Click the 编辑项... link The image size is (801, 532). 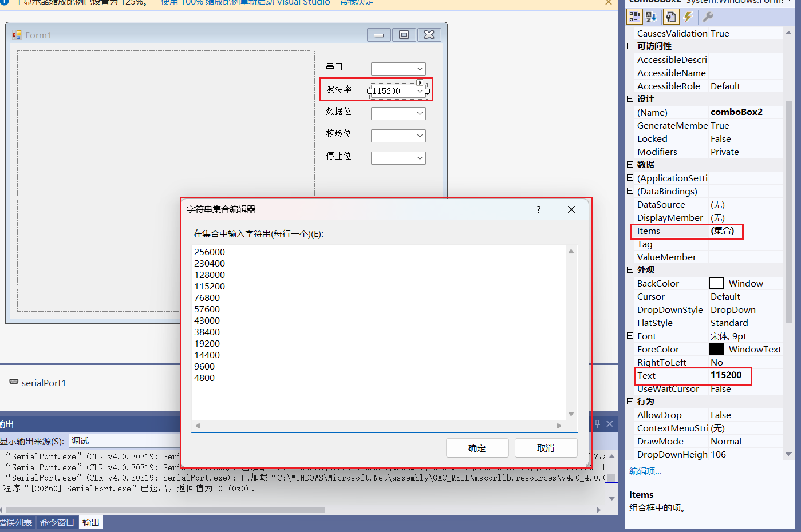tap(645, 471)
